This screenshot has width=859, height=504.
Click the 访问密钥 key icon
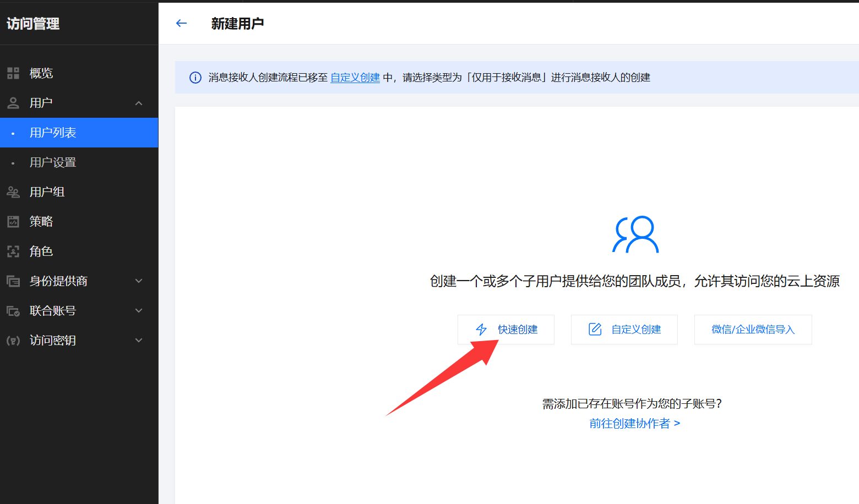(13, 341)
